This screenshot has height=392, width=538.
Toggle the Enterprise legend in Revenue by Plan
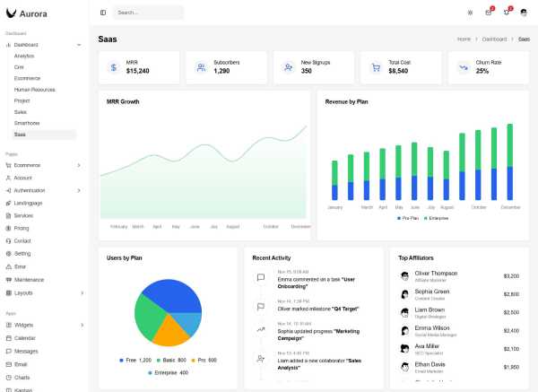coord(436,218)
